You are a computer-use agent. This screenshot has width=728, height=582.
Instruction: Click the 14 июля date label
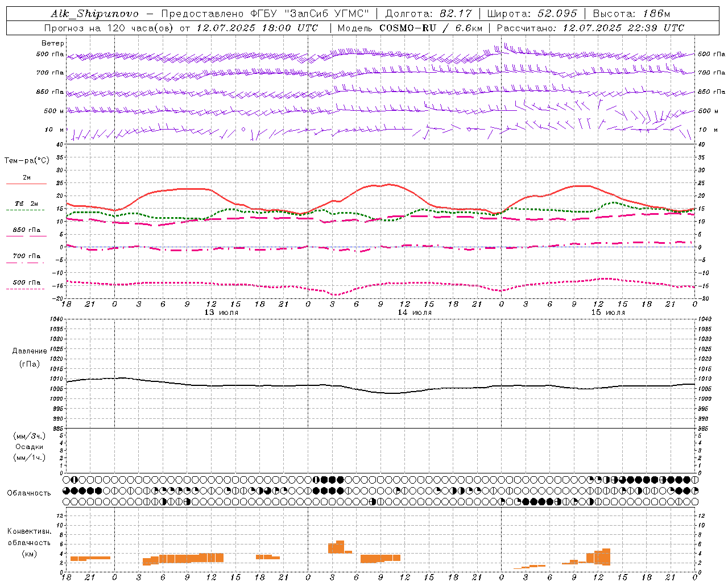click(x=415, y=312)
